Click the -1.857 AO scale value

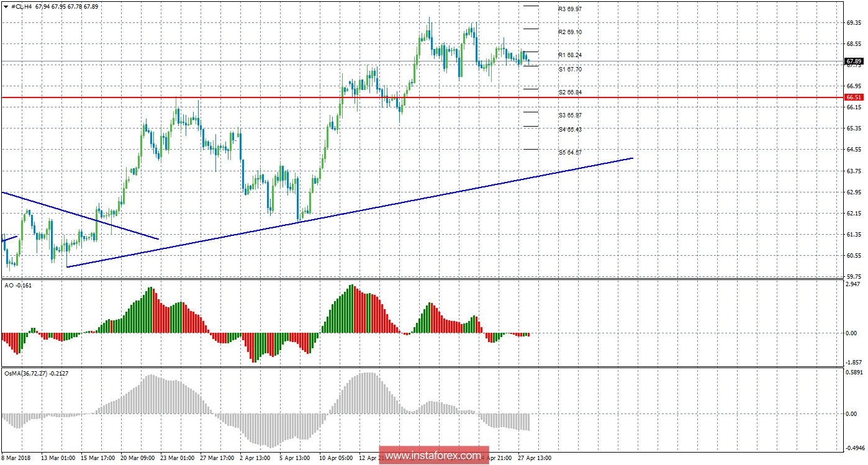tap(854, 362)
